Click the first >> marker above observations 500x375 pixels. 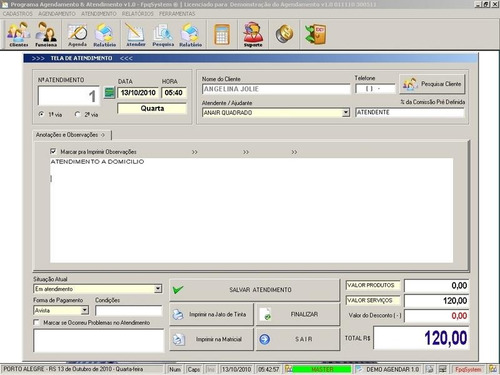195,152
